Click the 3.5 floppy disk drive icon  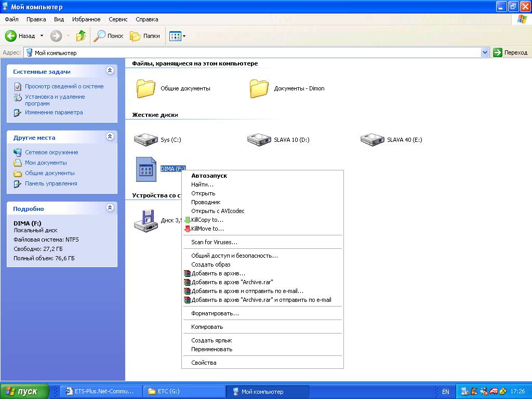pyautogui.click(x=145, y=220)
